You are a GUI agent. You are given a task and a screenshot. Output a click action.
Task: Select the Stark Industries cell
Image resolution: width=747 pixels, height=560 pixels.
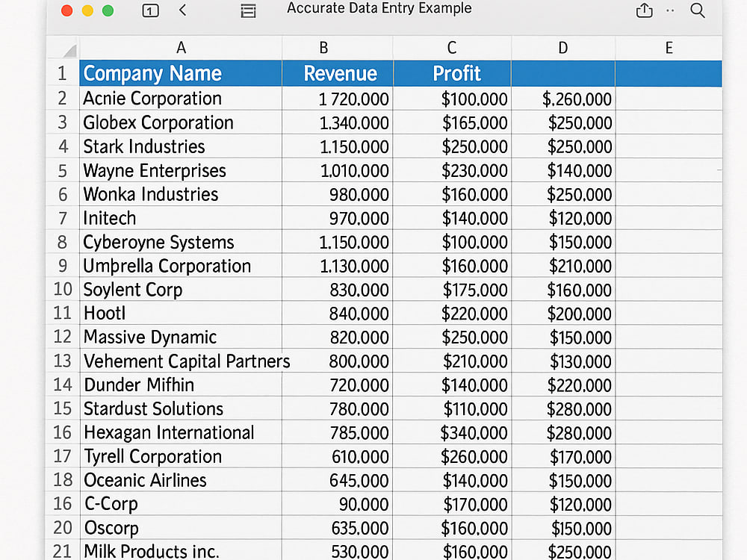pos(181,146)
